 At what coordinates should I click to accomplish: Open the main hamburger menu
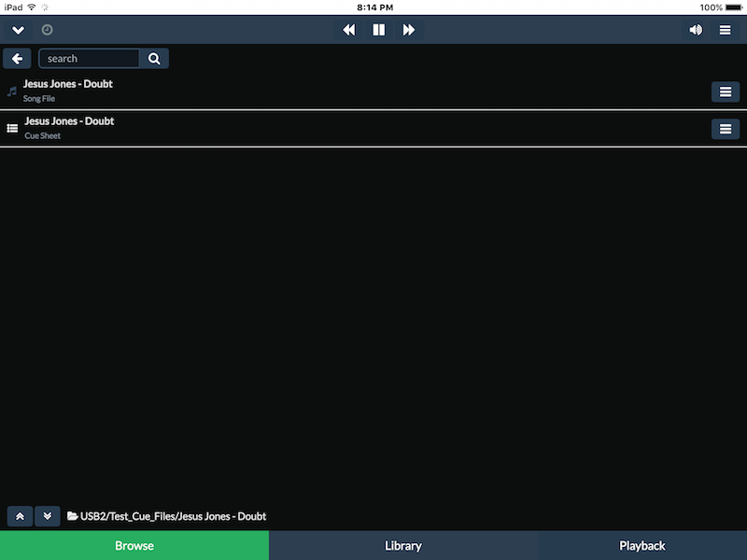click(x=725, y=30)
